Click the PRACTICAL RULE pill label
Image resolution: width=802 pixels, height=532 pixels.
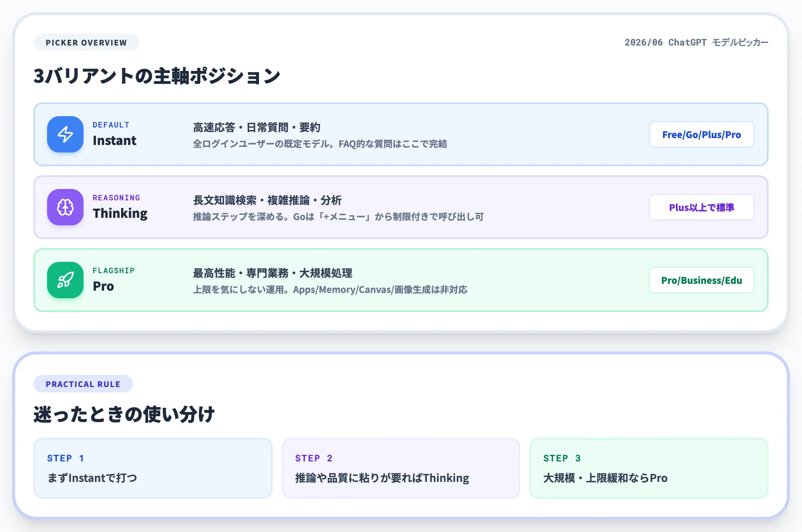point(83,384)
